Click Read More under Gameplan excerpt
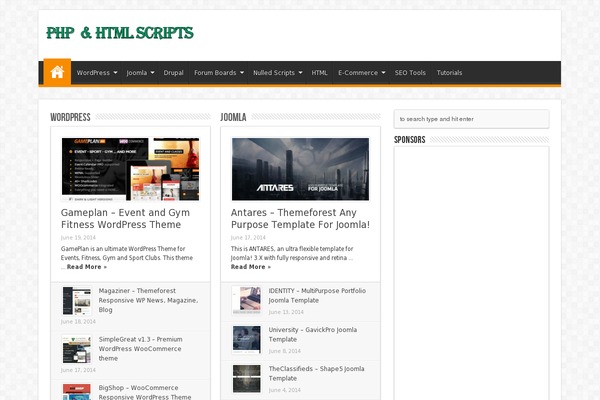 click(x=87, y=267)
